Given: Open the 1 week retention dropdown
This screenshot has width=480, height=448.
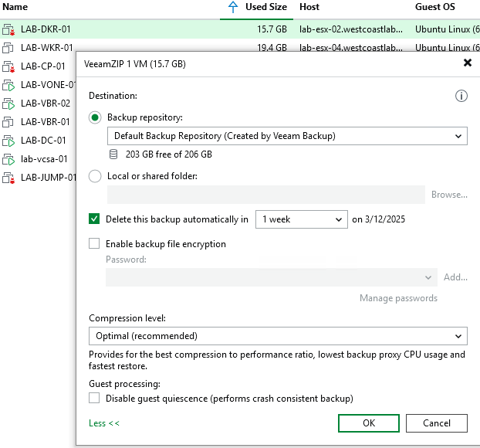Looking at the screenshot, I should (302, 219).
